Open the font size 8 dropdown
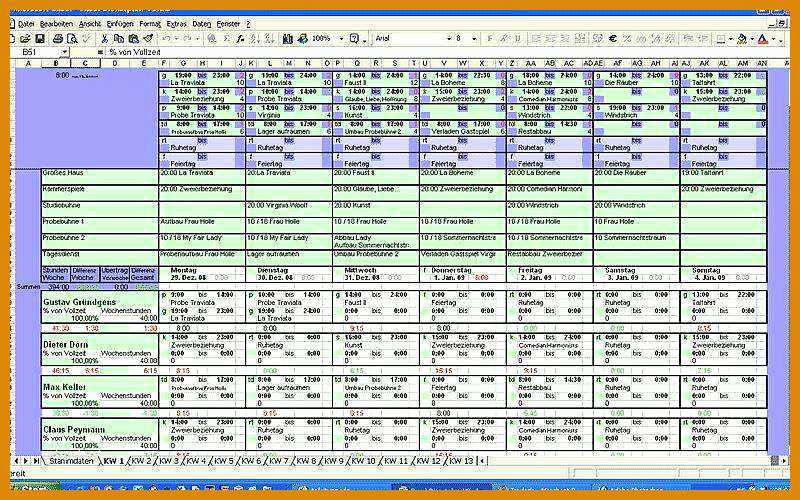Viewport: 800px width, 500px height. coord(474,39)
